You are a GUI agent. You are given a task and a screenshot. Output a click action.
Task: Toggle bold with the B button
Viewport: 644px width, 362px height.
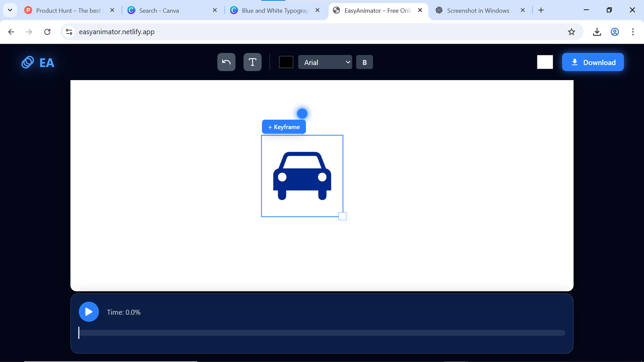365,62
